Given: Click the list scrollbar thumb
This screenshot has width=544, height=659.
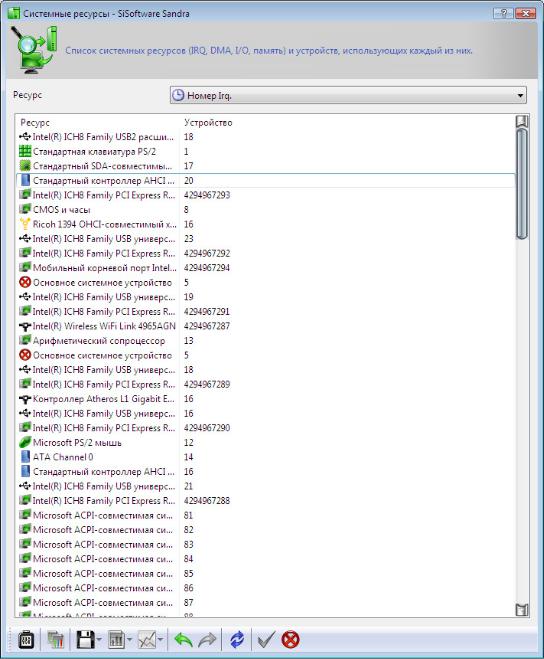Looking at the screenshot, I should pos(521,184).
